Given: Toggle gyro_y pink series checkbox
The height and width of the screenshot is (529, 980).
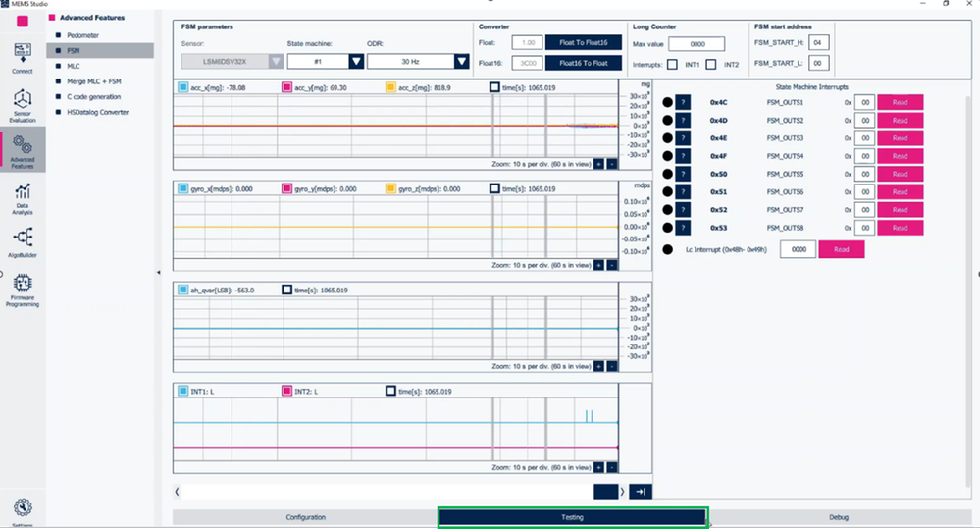Looking at the screenshot, I should (x=286, y=188).
